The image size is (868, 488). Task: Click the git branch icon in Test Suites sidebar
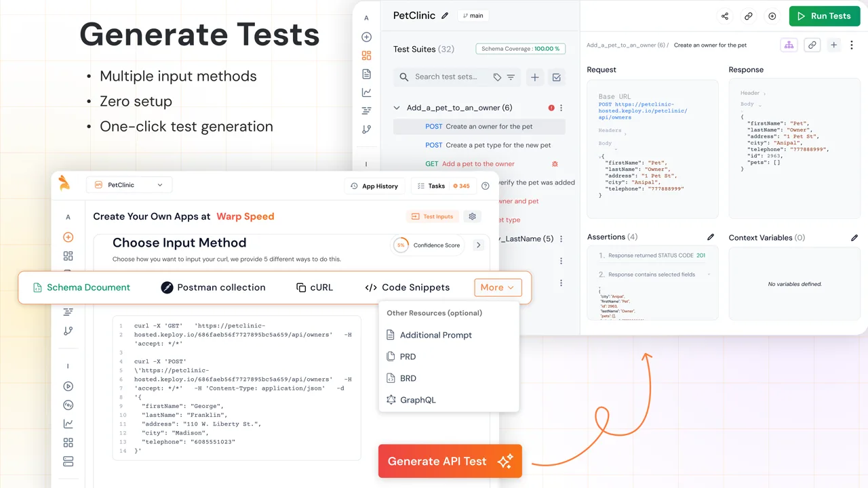tap(366, 129)
